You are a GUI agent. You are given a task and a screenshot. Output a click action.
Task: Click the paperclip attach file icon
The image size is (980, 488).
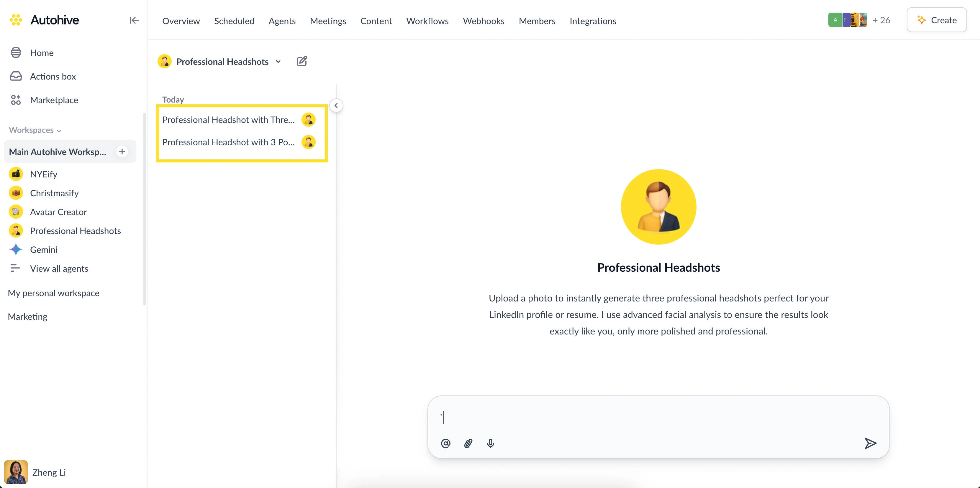[x=468, y=443]
